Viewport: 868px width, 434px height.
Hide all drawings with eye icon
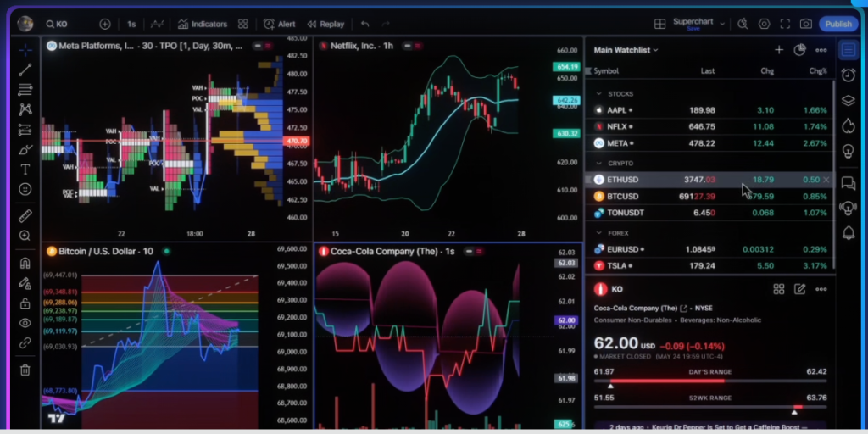pyautogui.click(x=25, y=323)
